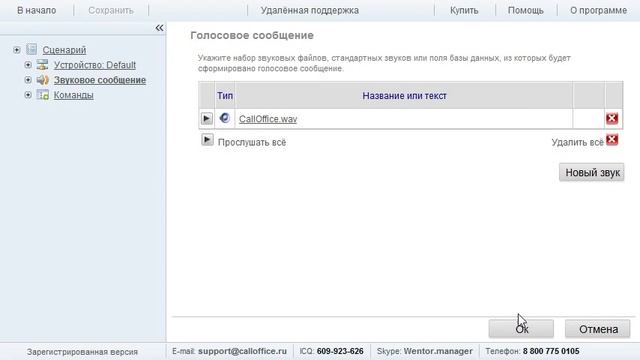This screenshot has height=360, width=640.
Task: Click the red X next to Удалить всё
Action: 612,140
